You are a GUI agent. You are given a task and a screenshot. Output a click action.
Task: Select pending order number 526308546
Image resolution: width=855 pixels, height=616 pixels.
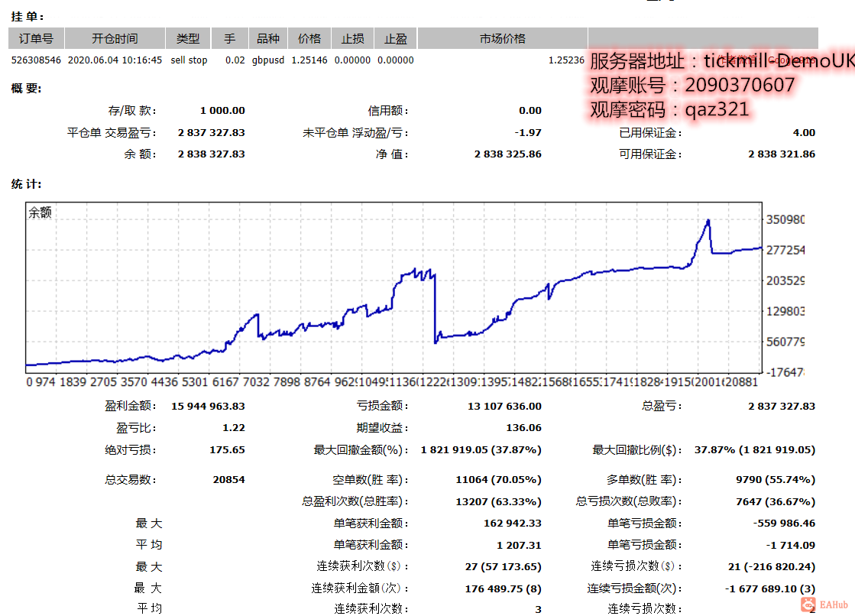click(36, 60)
